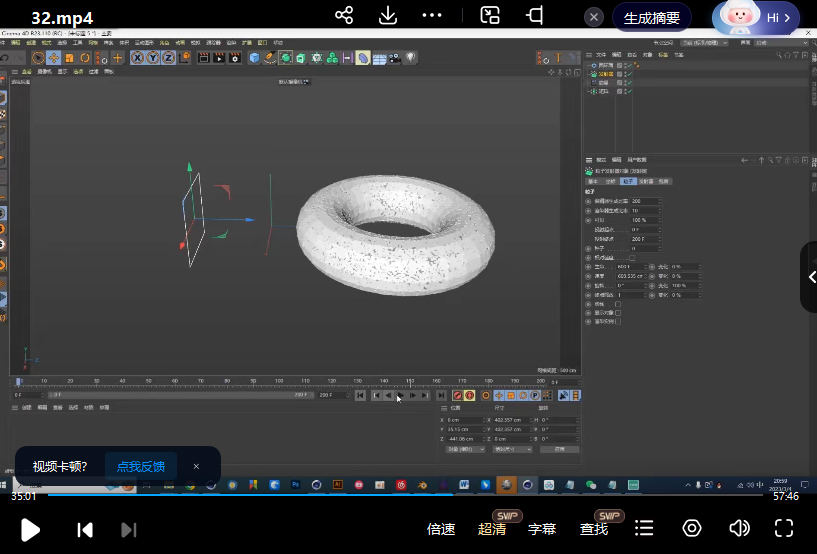Skip to the previous video
The height and width of the screenshot is (554, 817).
click(85, 529)
